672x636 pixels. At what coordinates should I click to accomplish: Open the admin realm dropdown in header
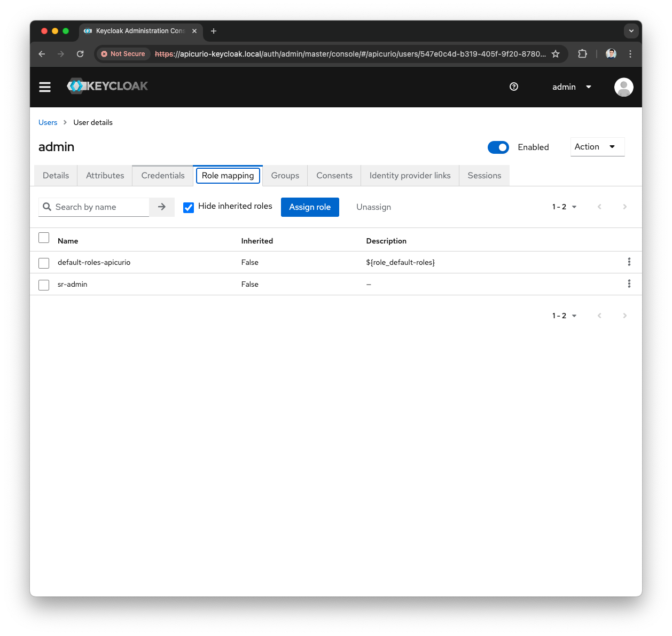click(x=571, y=87)
